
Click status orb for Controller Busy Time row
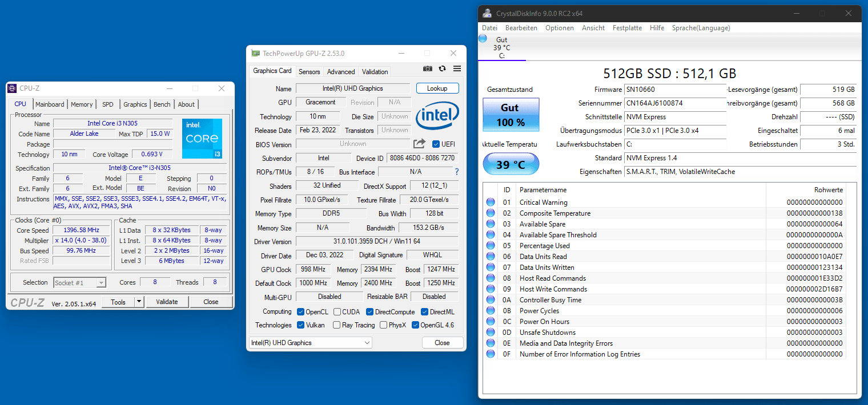(x=491, y=300)
